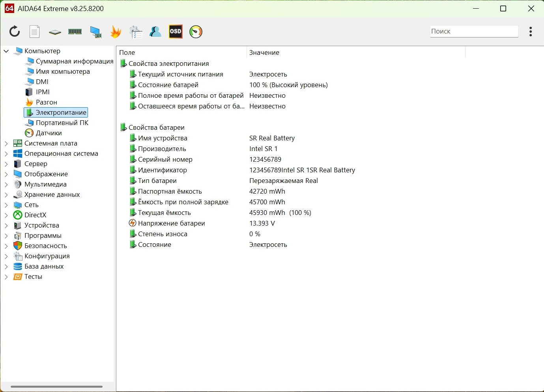Select Разгон tree item
Screen dimensions: 544x392
click(x=46, y=102)
